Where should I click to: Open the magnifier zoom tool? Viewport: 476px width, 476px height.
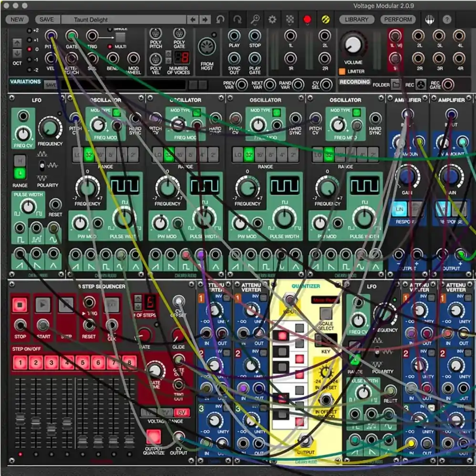coord(255,20)
